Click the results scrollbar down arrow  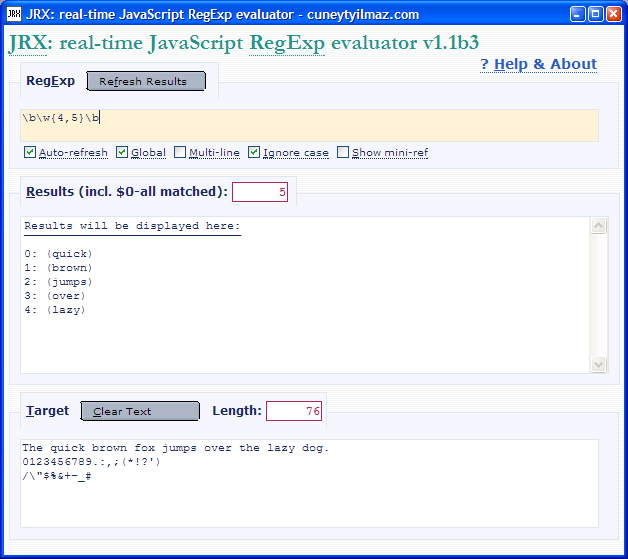point(599,364)
